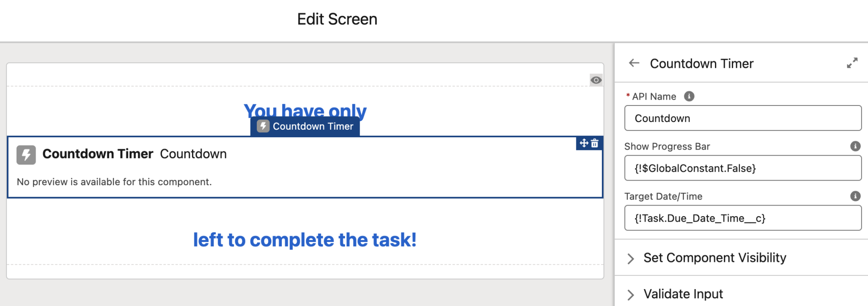Focus the Target Date/Time field
The height and width of the screenshot is (306, 868).
click(743, 218)
